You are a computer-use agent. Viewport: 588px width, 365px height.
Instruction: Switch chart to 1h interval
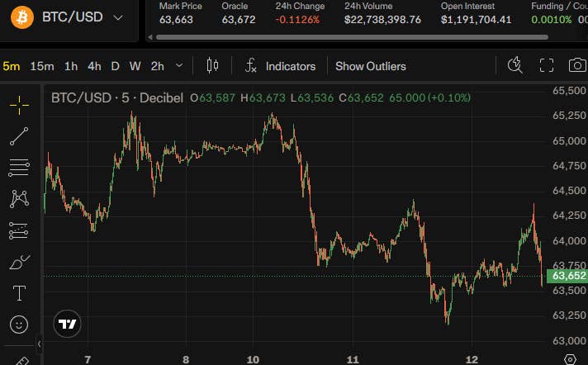click(x=71, y=66)
